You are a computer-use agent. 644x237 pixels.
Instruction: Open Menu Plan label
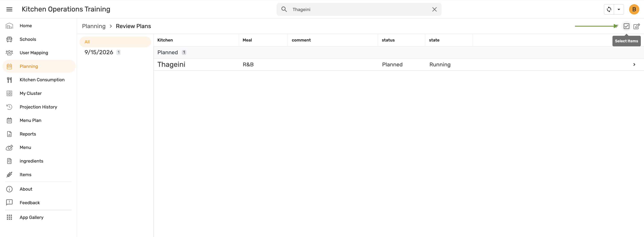tap(30, 120)
